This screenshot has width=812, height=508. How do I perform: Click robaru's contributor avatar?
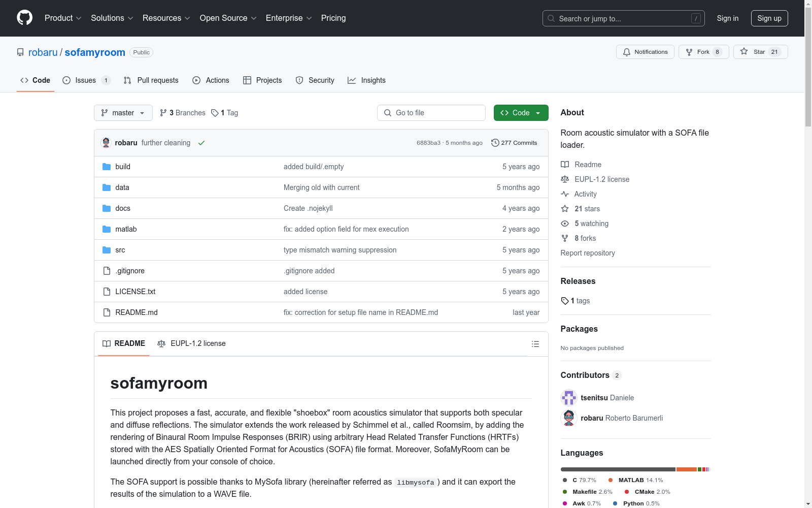569,418
